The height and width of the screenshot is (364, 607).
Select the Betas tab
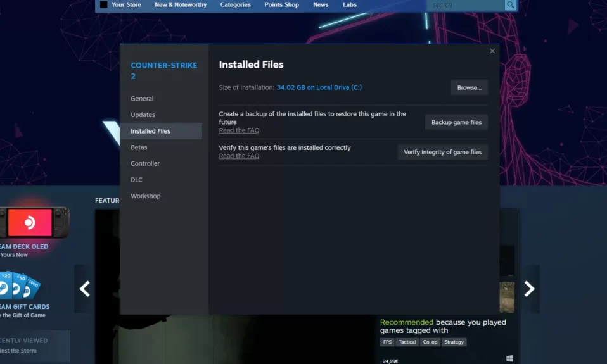(161, 147)
